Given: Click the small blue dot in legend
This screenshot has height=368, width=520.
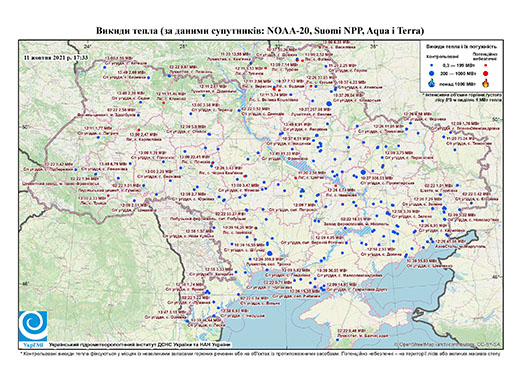Looking at the screenshot, I should point(432,66).
